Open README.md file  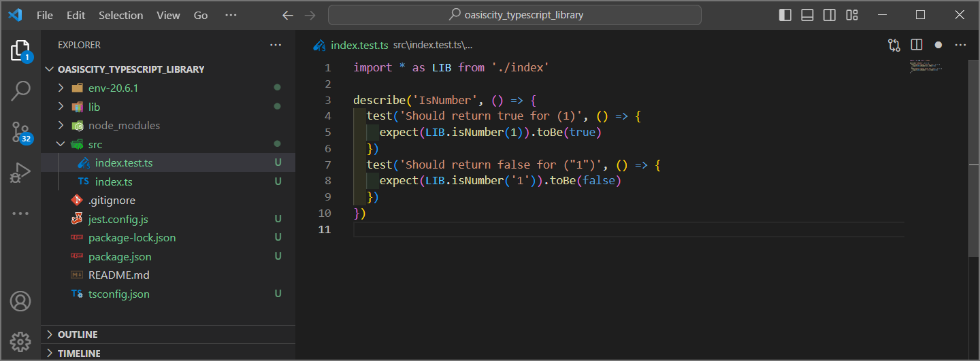click(x=168, y=275)
